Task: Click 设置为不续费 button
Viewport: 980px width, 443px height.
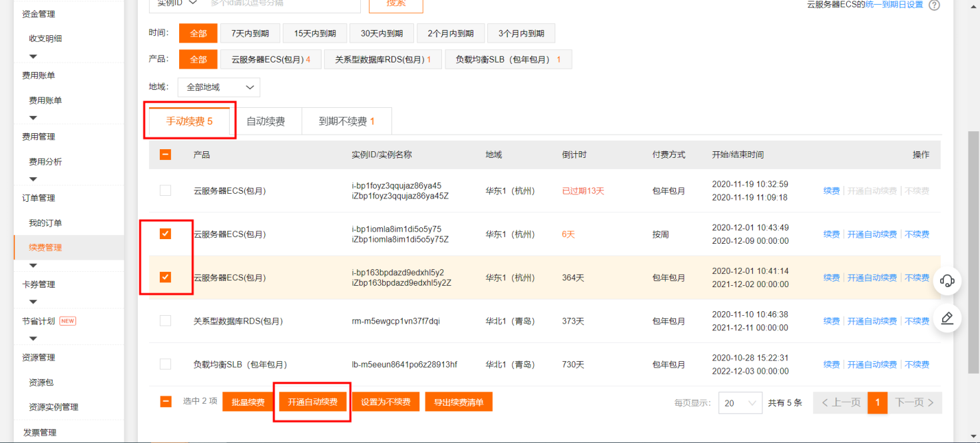Action: coord(385,402)
